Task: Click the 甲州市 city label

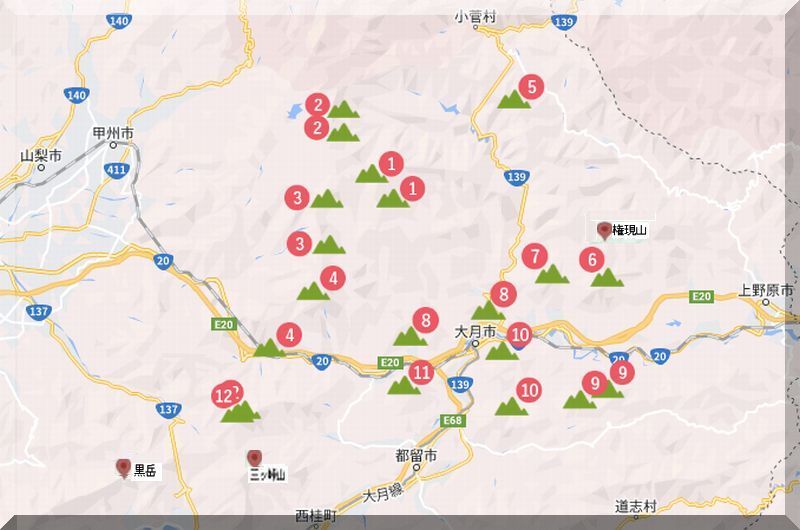Action: 113,134
